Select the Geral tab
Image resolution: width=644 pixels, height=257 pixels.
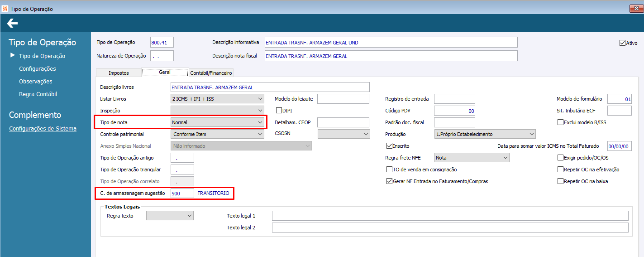point(165,72)
